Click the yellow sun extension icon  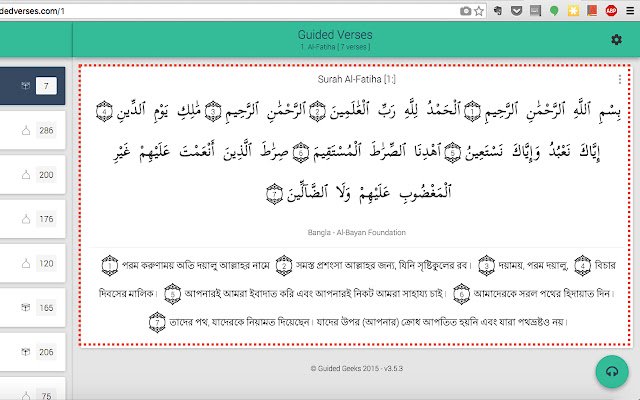573,11
